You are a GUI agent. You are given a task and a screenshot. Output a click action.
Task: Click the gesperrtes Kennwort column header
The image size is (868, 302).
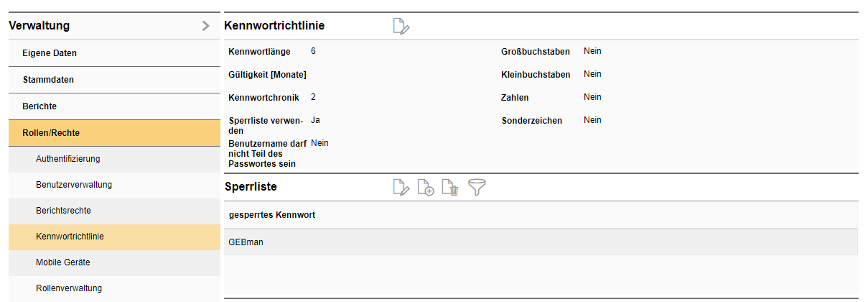(x=272, y=215)
